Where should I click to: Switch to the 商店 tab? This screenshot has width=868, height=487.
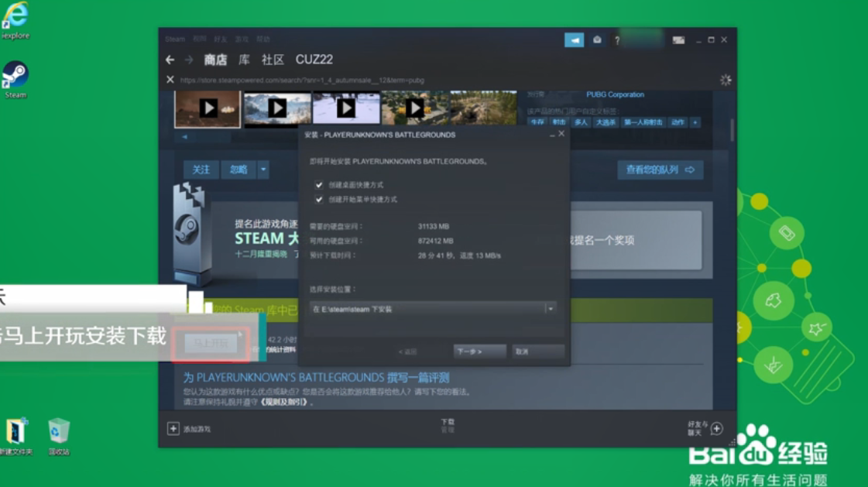tap(215, 60)
